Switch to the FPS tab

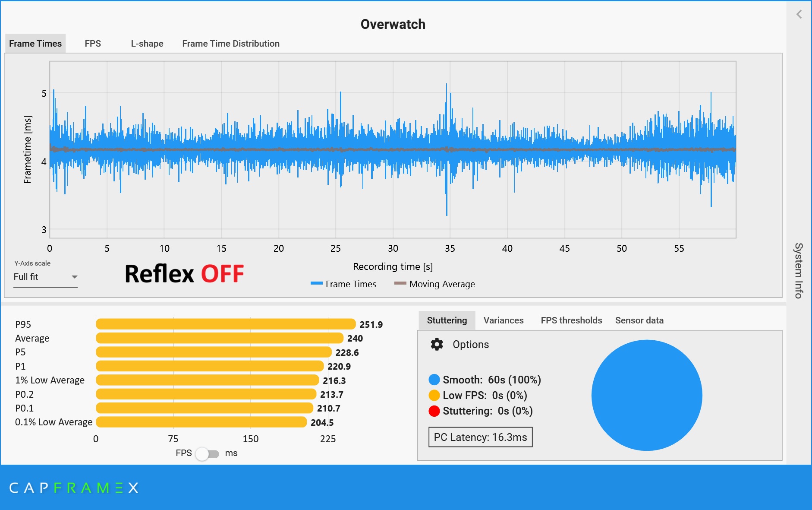(x=93, y=44)
